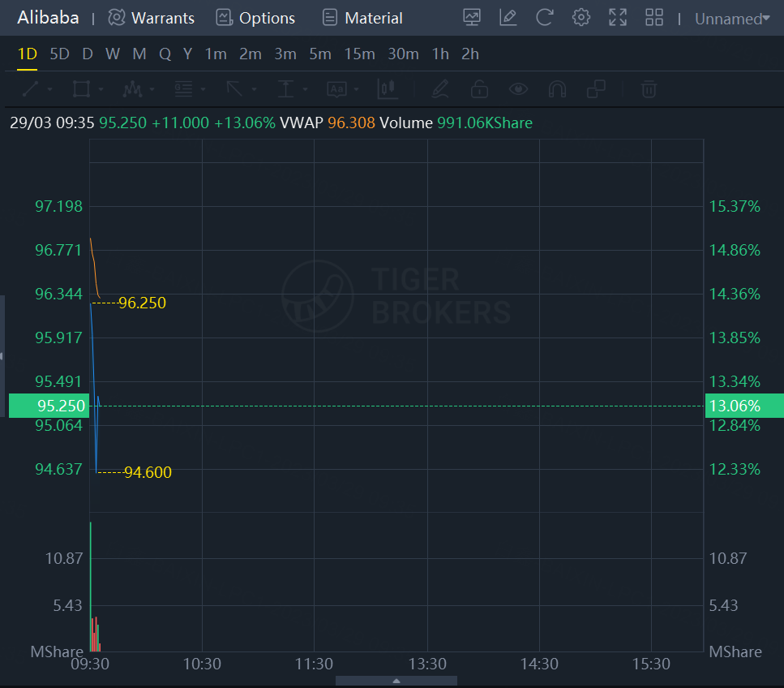Open the Unnamed layout dropdown

point(732,19)
